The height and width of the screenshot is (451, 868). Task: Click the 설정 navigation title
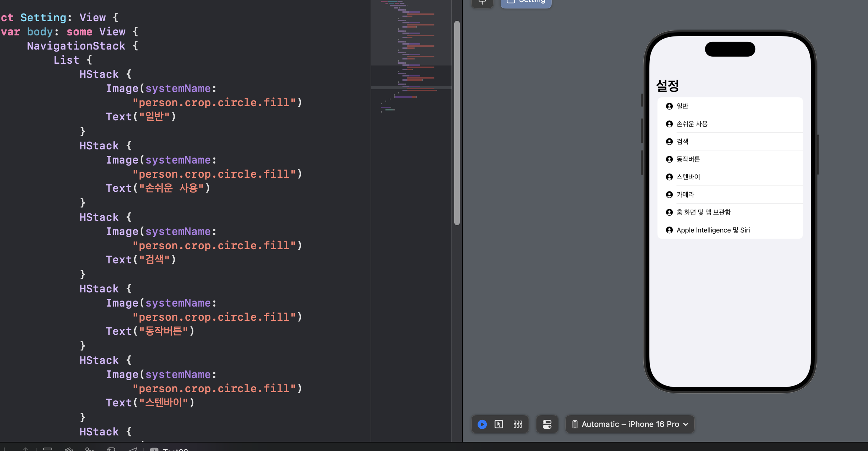point(667,86)
